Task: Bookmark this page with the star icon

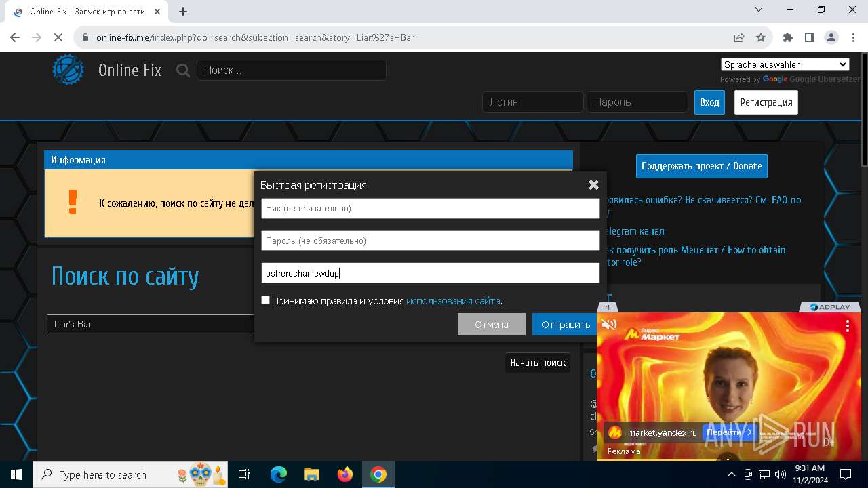Action: (x=761, y=37)
